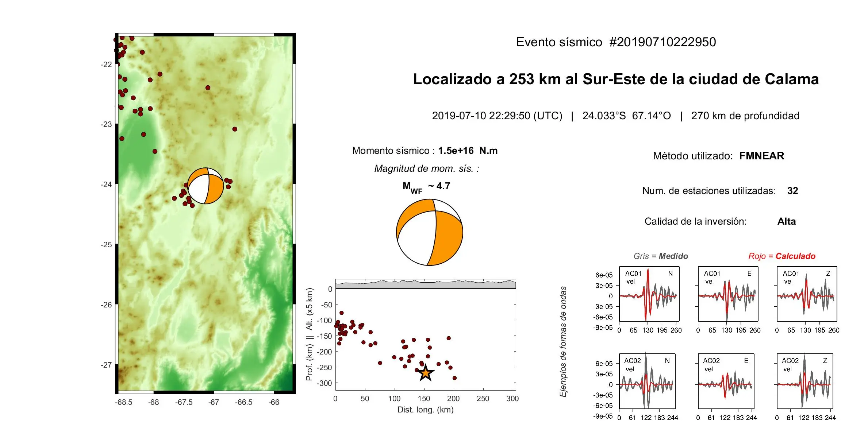The image size is (868, 442).
Task: Click the 'Num. de estaciones utilizadas: 32' text
Action: click(720, 191)
